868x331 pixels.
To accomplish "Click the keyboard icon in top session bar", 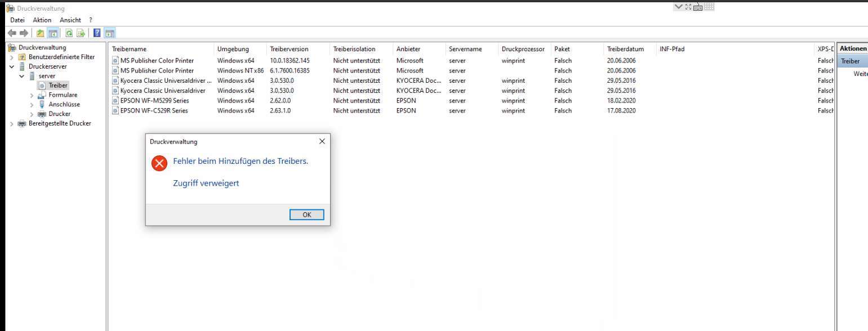I will pyautogui.click(x=697, y=7).
